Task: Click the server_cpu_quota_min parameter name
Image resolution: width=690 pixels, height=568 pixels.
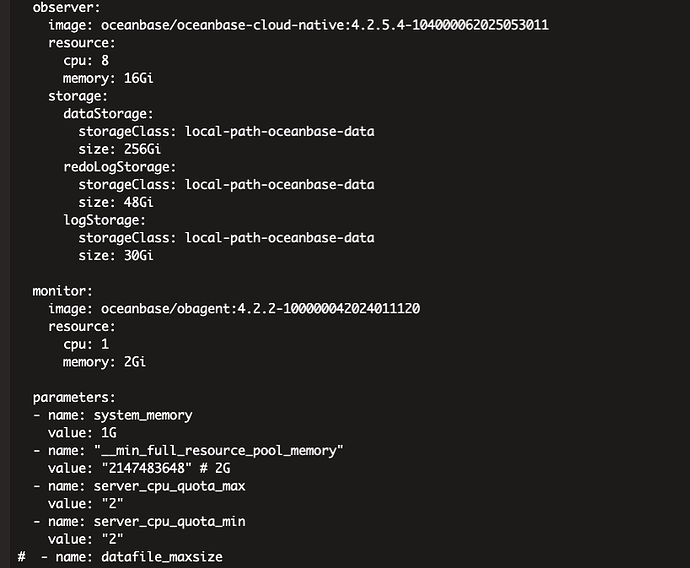Action: pyautogui.click(x=169, y=521)
